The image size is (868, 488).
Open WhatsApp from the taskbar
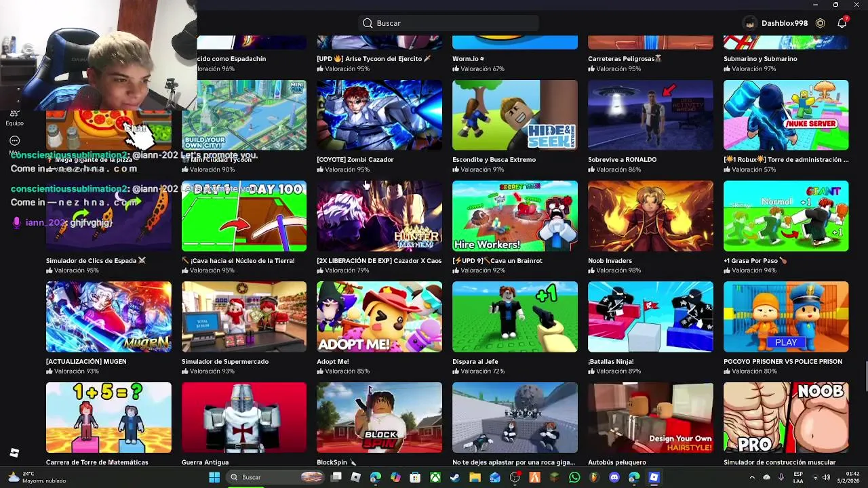click(574, 477)
